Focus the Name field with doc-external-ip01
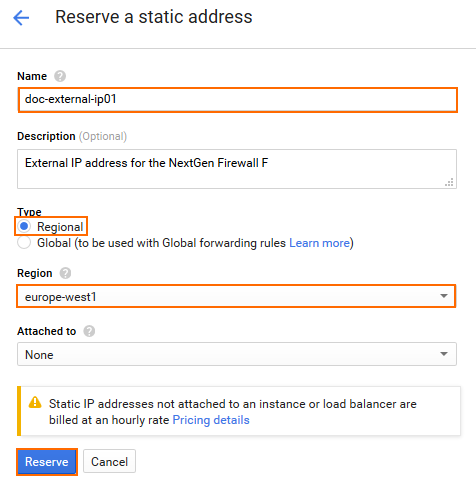This screenshot has height=485, width=476. tap(238, 100)
